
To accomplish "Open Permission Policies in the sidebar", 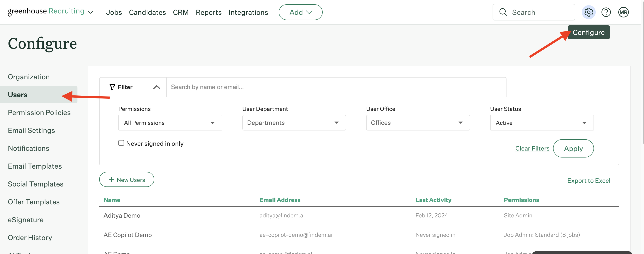I will pyautogui.click(x=39, y=113).
